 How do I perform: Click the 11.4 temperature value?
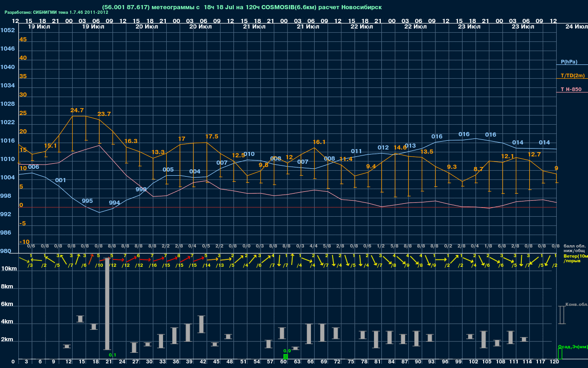click(346, 159)
